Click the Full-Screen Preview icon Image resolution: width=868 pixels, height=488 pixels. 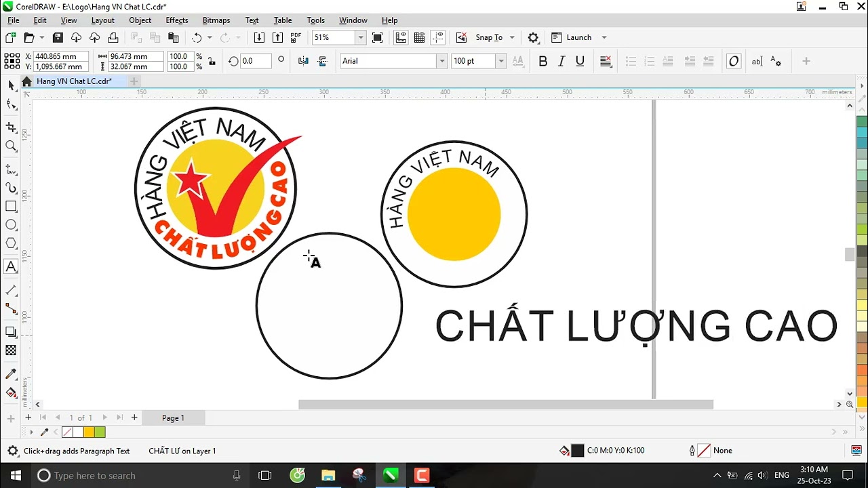coord(378,37)
